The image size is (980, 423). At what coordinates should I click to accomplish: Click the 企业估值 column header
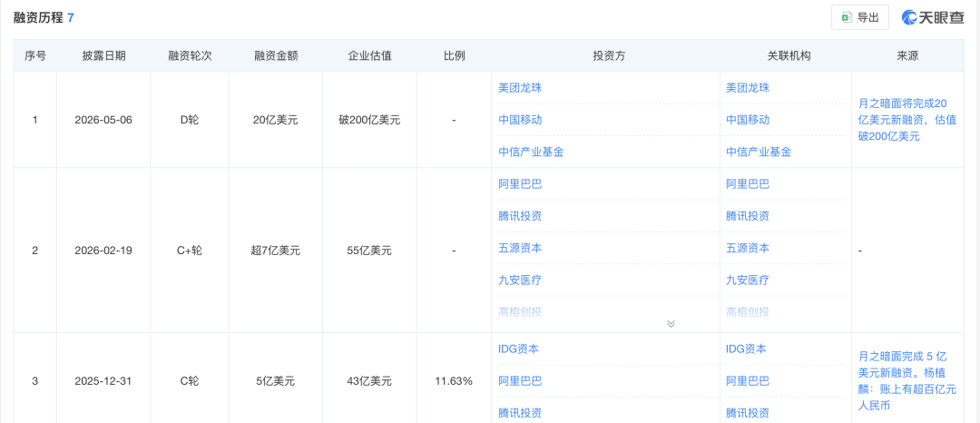coord(369,55)
